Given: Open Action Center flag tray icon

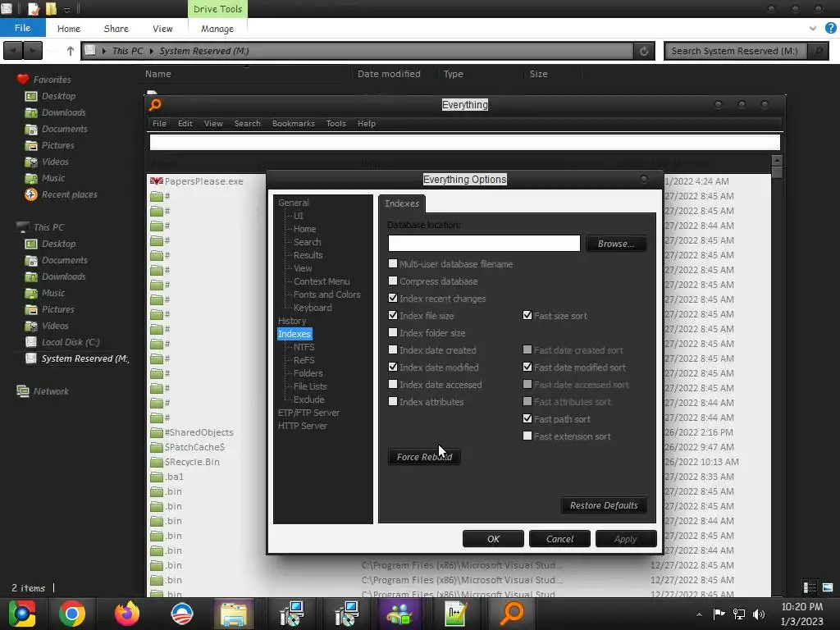Looking at the screenshot, I should 719,614.
